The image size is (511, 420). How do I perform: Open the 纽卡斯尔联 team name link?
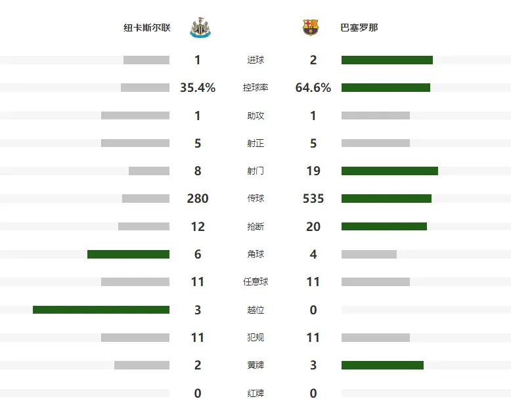147,28
